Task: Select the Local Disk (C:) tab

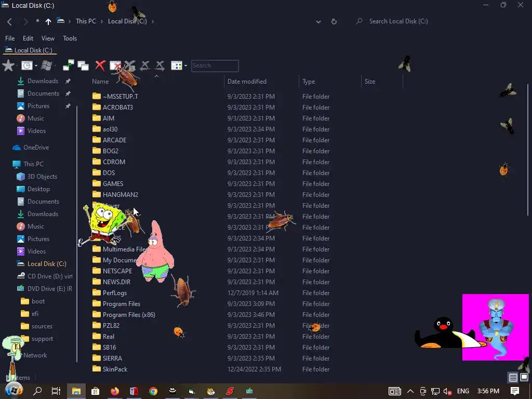Action: pos(30,50)
